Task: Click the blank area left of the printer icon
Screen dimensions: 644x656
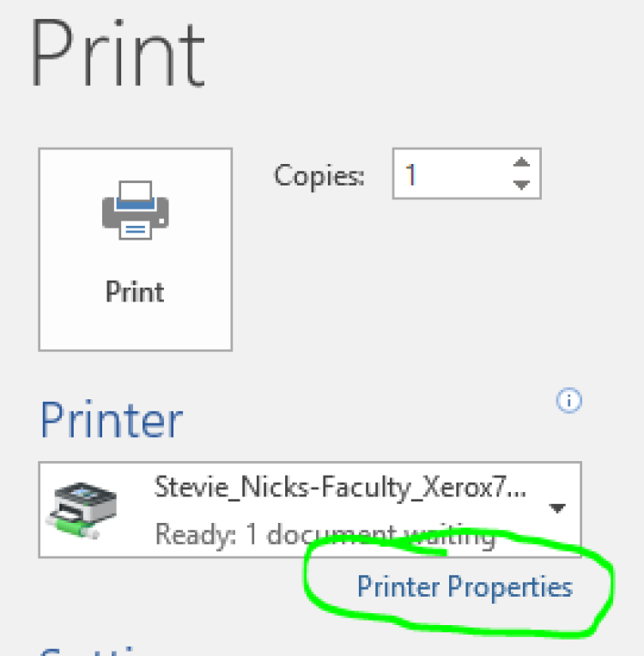Action: coord(70,210)
